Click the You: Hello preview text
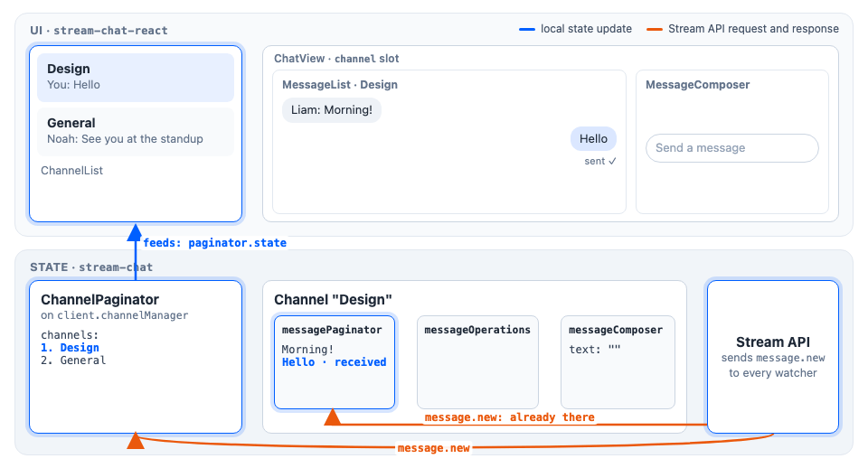This screenshot has width=868, height=468. pos(73,85)
